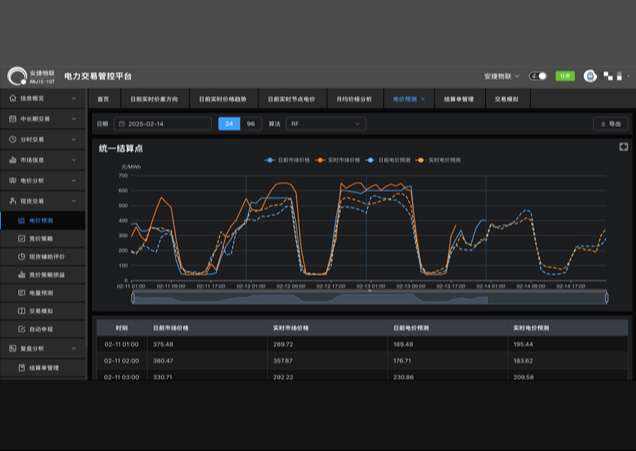Toggle the dark mode switch in the header

click(539, 76)
